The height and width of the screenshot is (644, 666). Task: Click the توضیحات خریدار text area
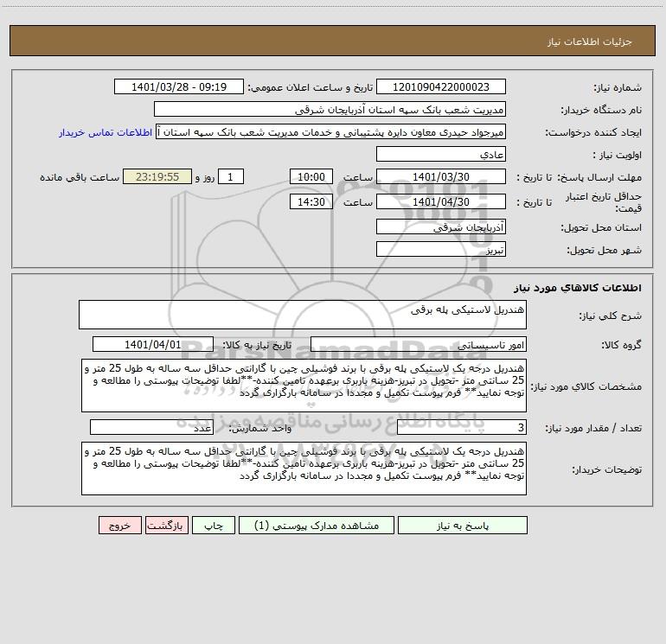click(304, 469)
